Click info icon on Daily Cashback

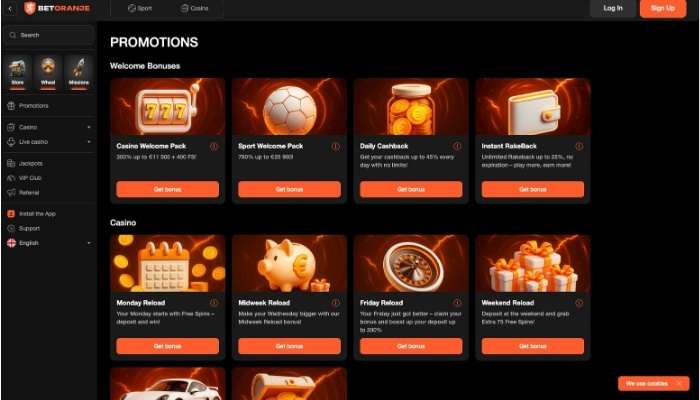(457, 146)
